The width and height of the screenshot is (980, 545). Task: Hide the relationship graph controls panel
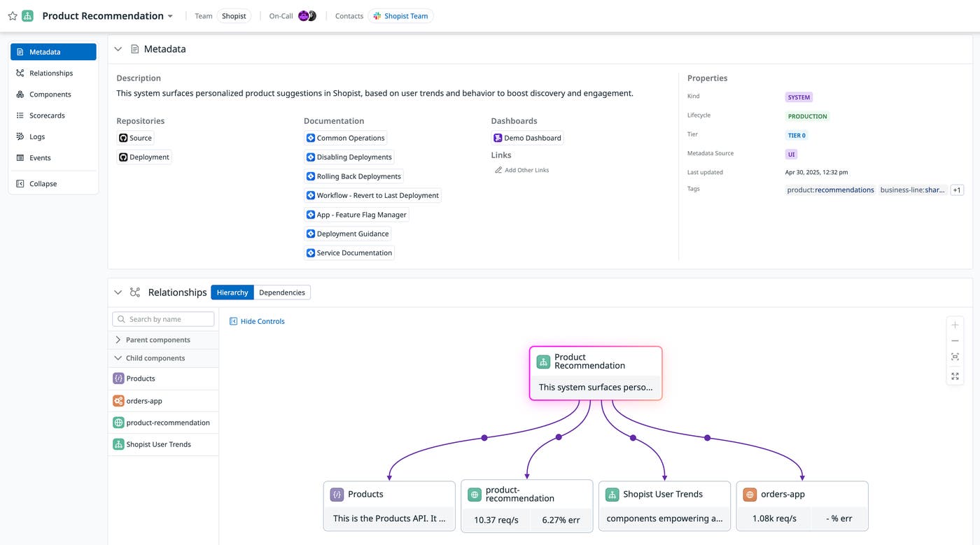[x=257, y=321]
